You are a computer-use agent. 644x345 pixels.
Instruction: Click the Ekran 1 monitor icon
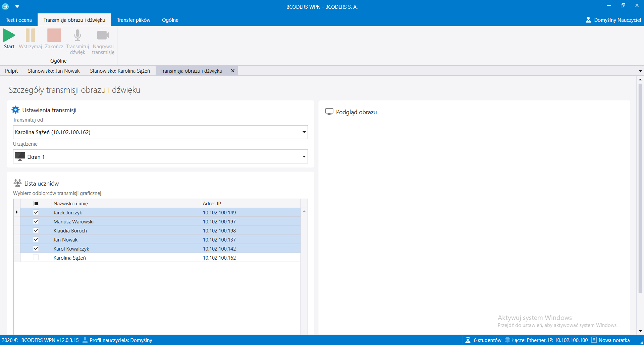20,156
